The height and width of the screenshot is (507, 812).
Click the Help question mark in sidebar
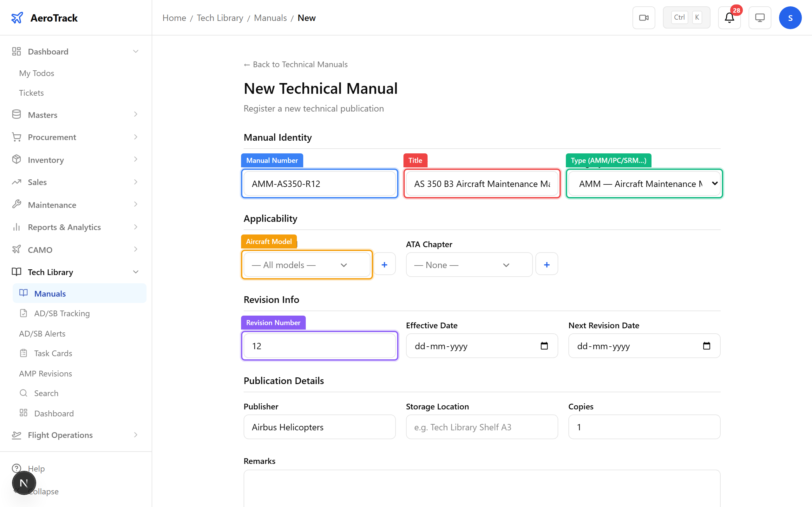(17, 468)
